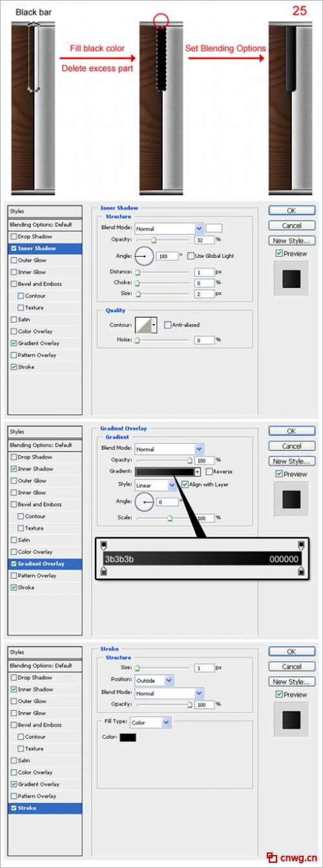Screen dimensions: 323x868
Task: Open the Stroke Position dropdown
Action: pos(154,680)
